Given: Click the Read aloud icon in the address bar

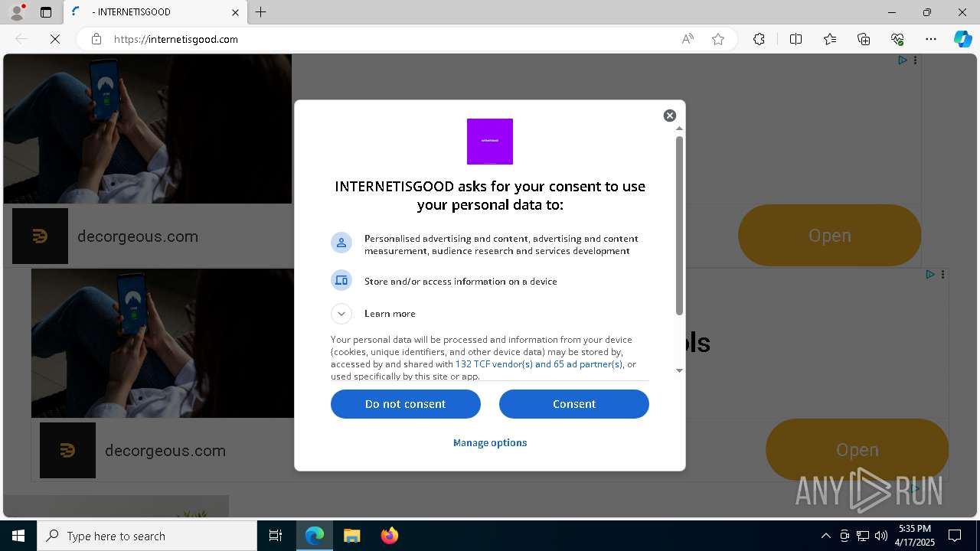Looking at the screenshot, I should point(688,39).
